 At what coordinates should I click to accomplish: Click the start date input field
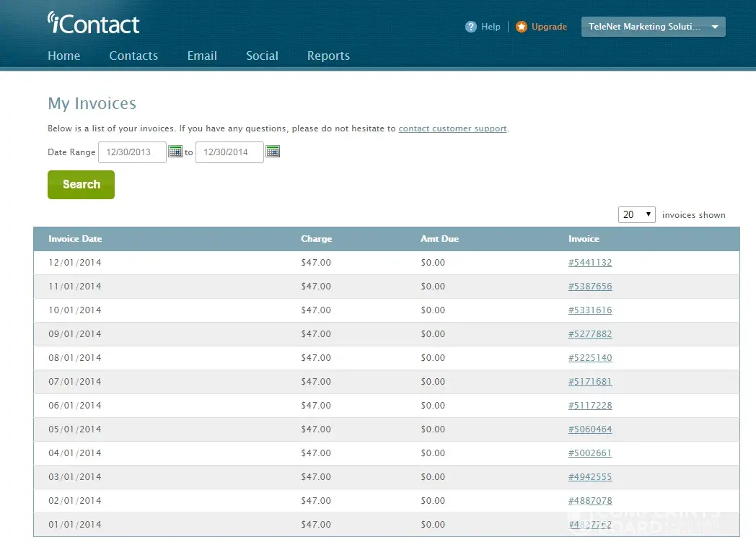coord(132,152)
